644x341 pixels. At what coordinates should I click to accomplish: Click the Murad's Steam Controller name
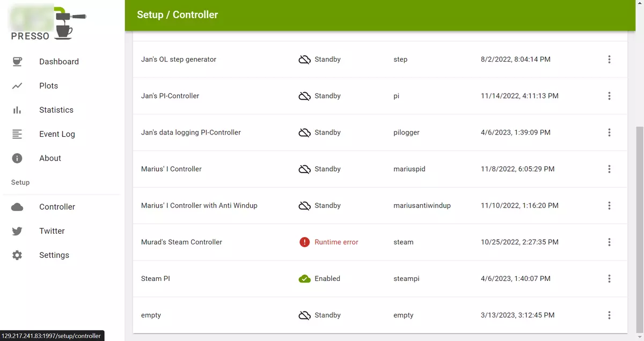tap(181, 242)
